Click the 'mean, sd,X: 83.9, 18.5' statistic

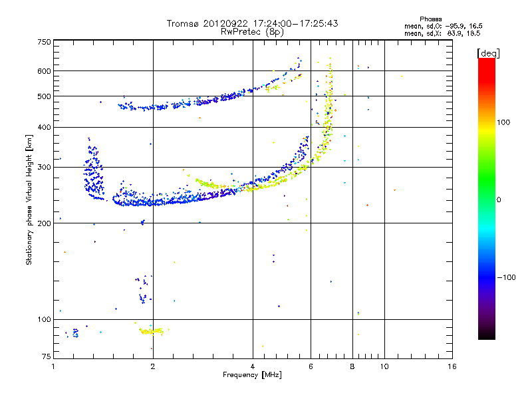pos(442,33)
